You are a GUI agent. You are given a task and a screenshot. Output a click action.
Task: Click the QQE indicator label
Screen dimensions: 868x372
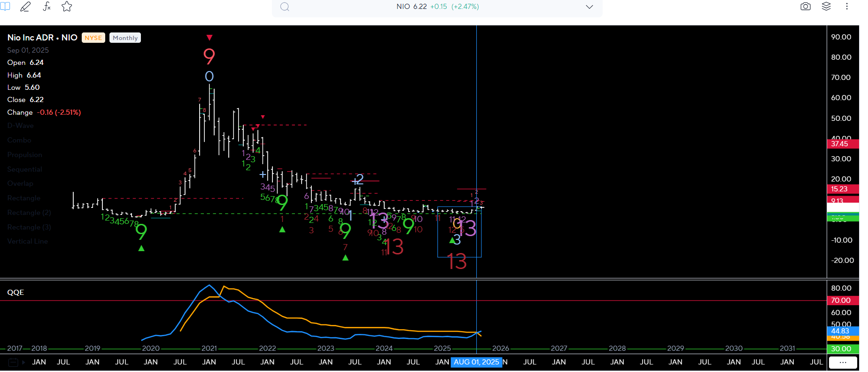click(15, 292)
